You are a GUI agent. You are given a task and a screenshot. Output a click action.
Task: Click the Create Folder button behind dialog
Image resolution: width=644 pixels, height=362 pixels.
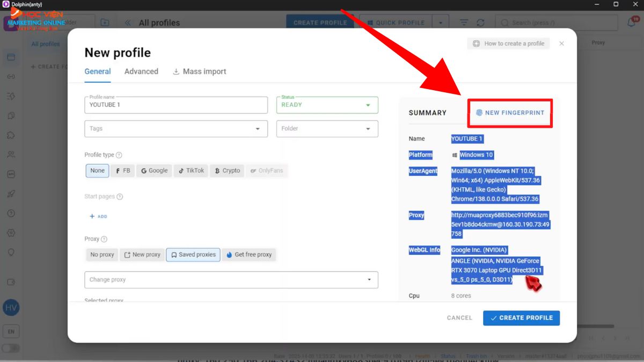coord(49,67)
